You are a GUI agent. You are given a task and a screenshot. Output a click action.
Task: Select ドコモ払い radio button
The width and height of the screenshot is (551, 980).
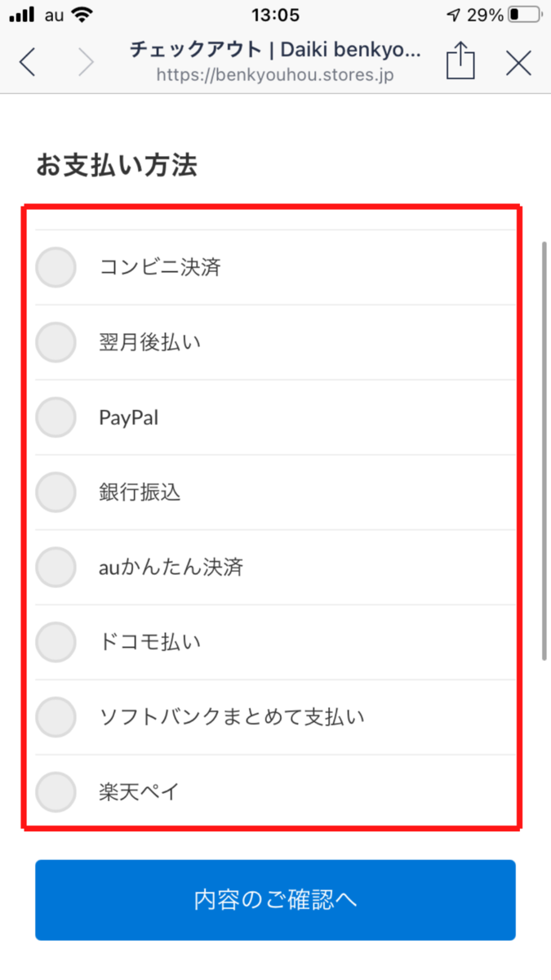point(56,642)
